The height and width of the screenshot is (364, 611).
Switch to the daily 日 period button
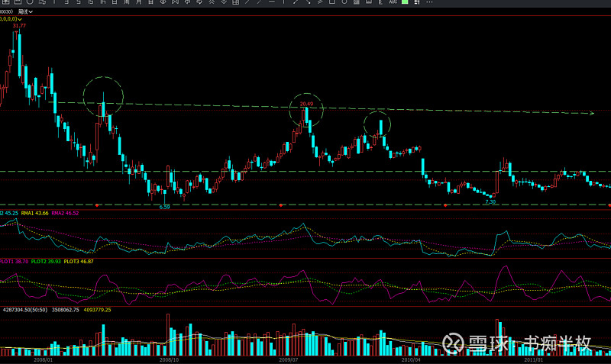(x=115, y=2)
